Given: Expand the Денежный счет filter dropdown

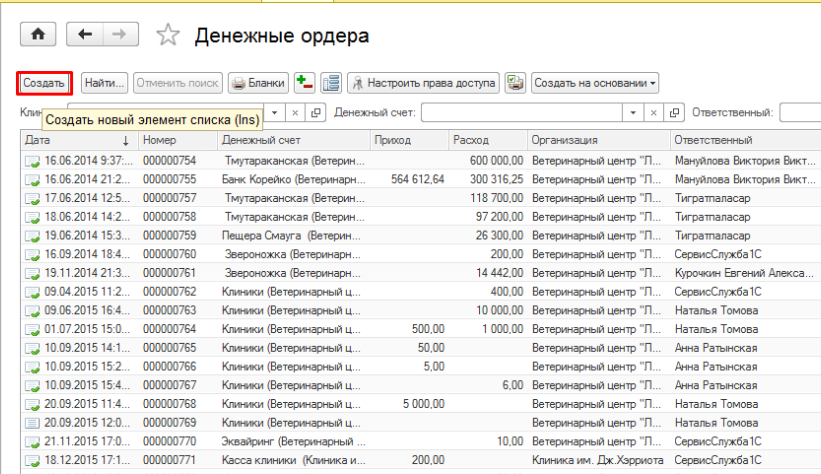Looking at the screenshot, I should (x=634, y=113).
